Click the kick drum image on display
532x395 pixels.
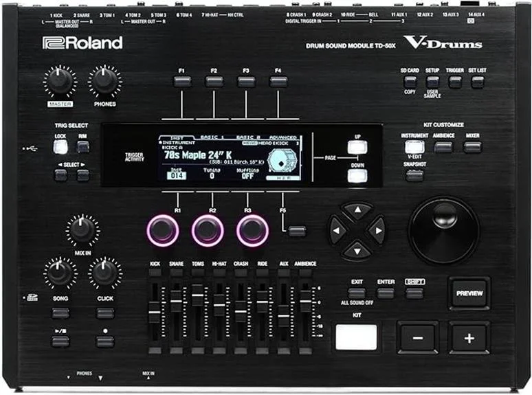282,161
